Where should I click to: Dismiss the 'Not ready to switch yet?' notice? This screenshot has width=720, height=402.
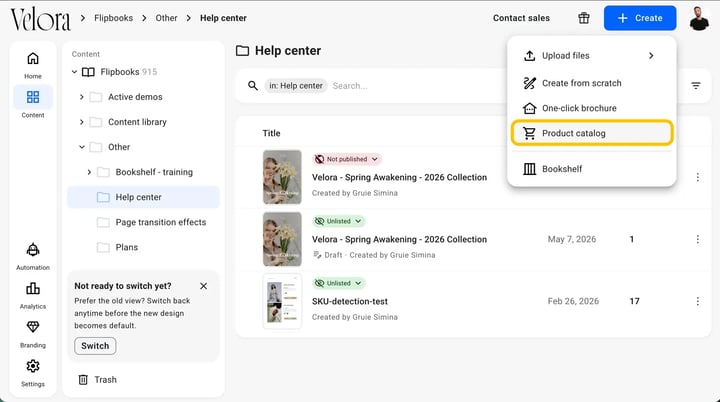203,286
